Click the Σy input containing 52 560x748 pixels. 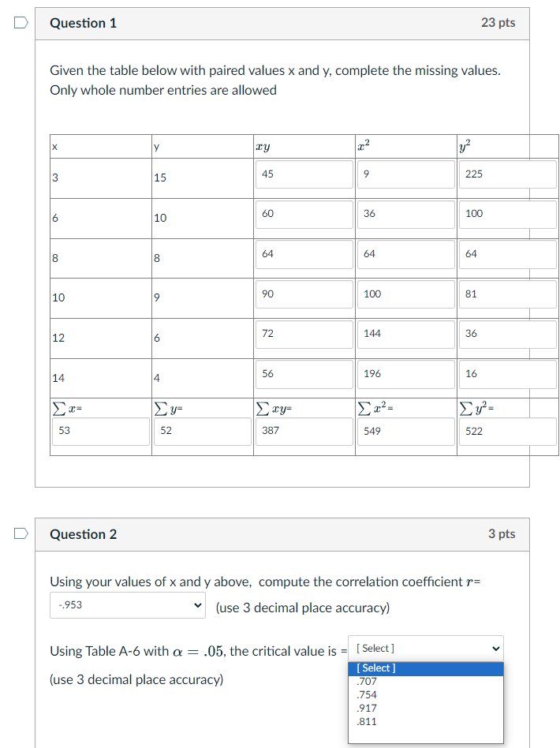[202, 432]
